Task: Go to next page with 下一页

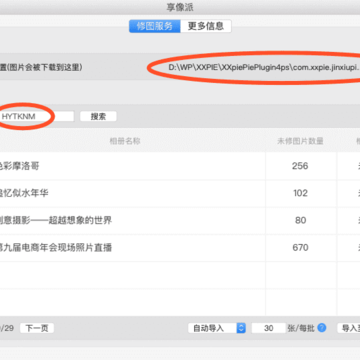Action: (37, 328)
